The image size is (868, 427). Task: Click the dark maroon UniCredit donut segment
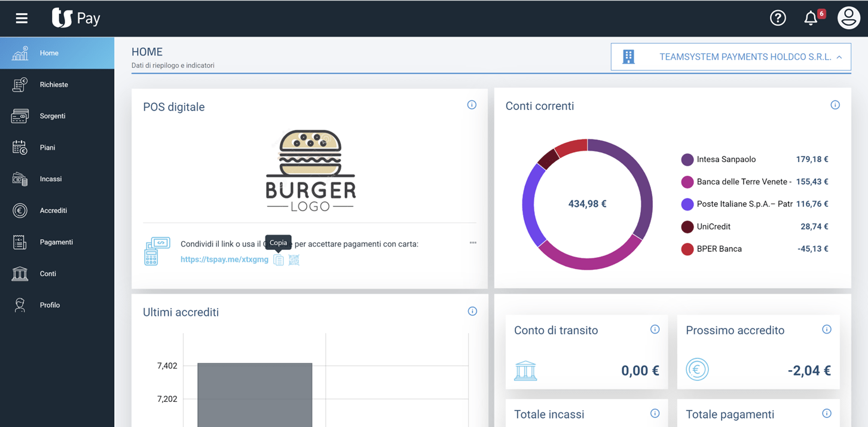point(548,158)
